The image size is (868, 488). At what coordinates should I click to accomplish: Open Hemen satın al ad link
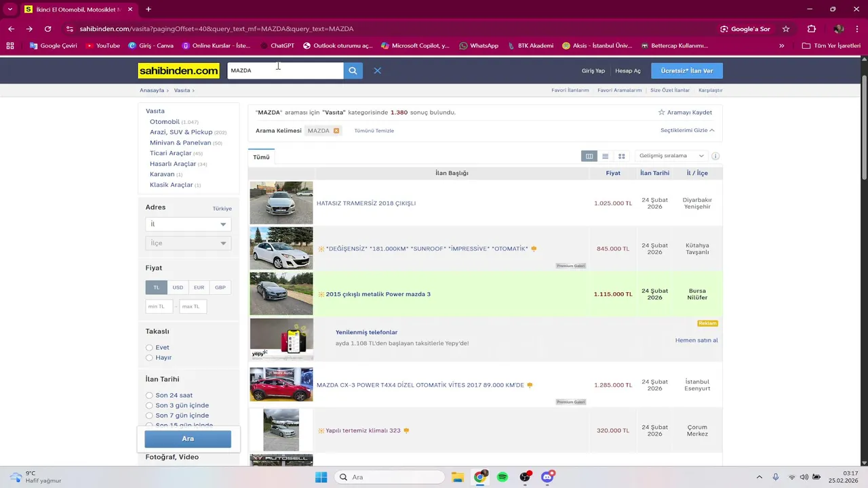696,340
